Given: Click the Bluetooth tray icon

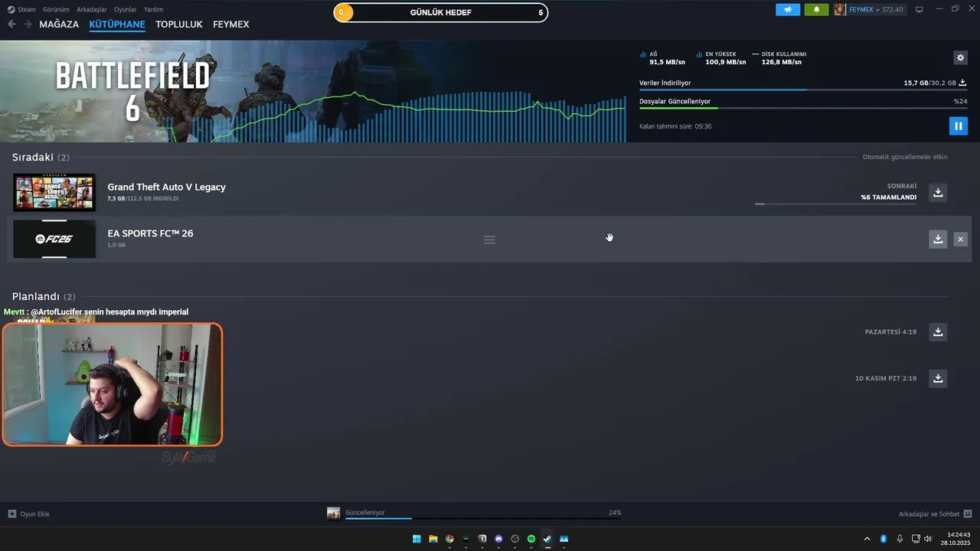Looking at the screenshot, I should [x=883, y=539].
